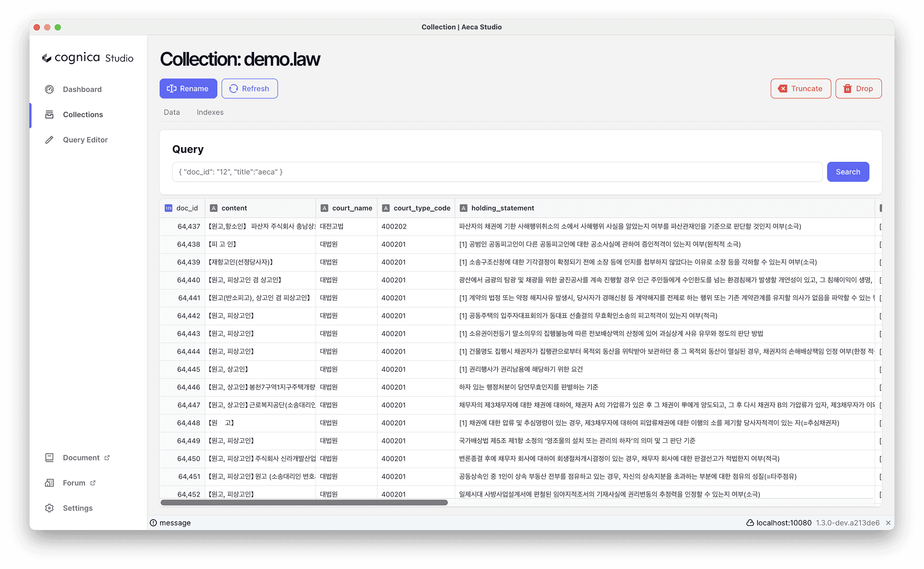Rename the demo.law collection
Screen dimensions: 924x569
click(188, 88)
